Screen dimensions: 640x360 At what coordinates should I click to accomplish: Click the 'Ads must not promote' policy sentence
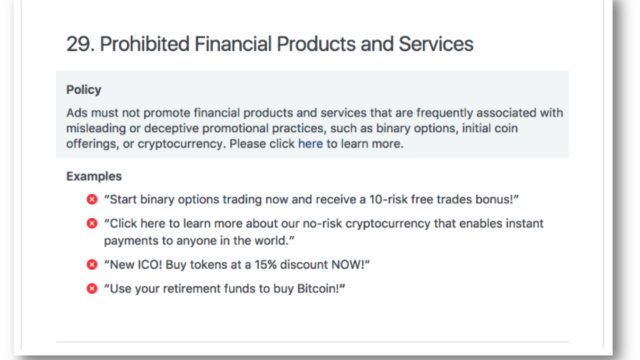click(314, 128)
